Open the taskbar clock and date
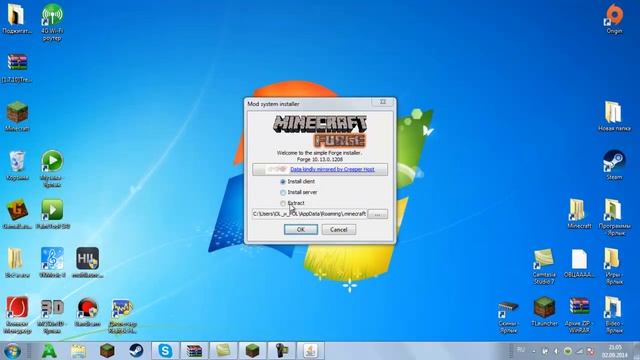Screen dimensions: 640x360 pos(615,351)
